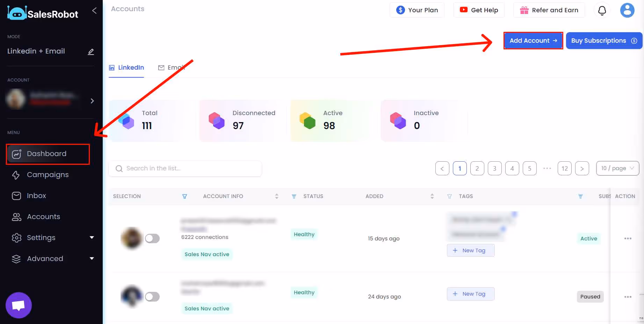Enable the toggle on the first account row
644x324 pixels.
click(152, 238)
